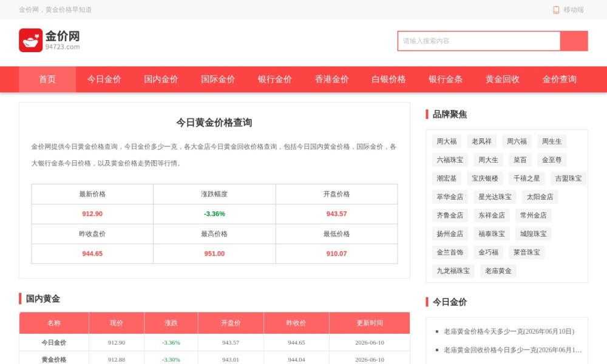607x364 pixels.
Task: Open 香港金价 nav item
Action: tap(332, 79)
